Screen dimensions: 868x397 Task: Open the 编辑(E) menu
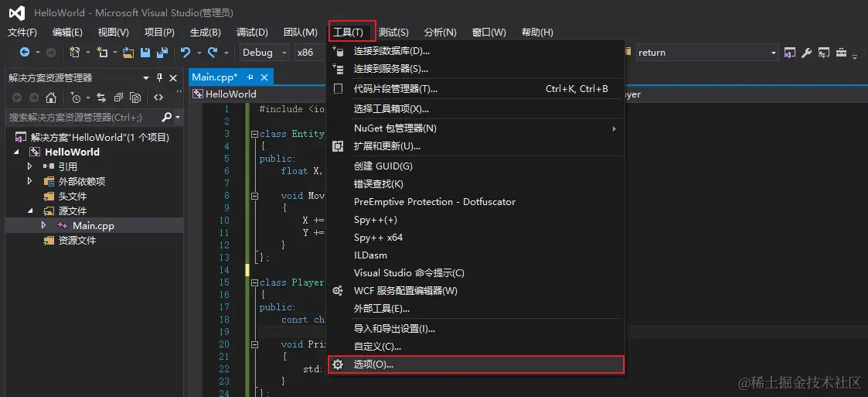[67, 33]
